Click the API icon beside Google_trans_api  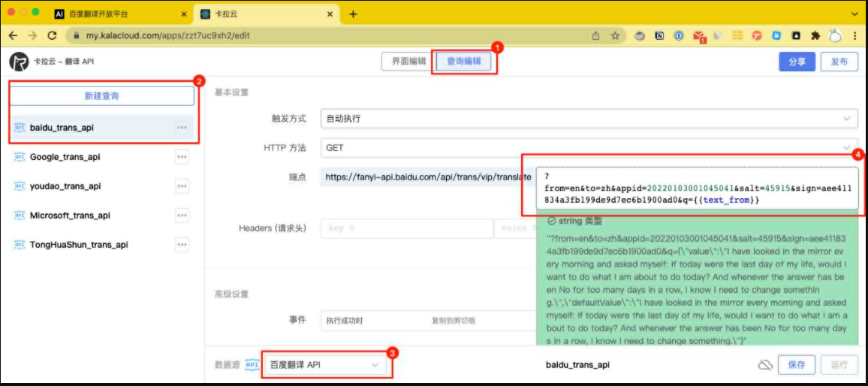(x=20, y=157)
